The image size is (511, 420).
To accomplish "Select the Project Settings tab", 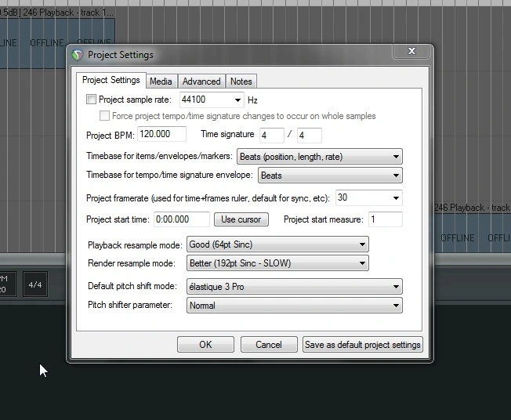I will pyautogui.click(x=111, y=80).
